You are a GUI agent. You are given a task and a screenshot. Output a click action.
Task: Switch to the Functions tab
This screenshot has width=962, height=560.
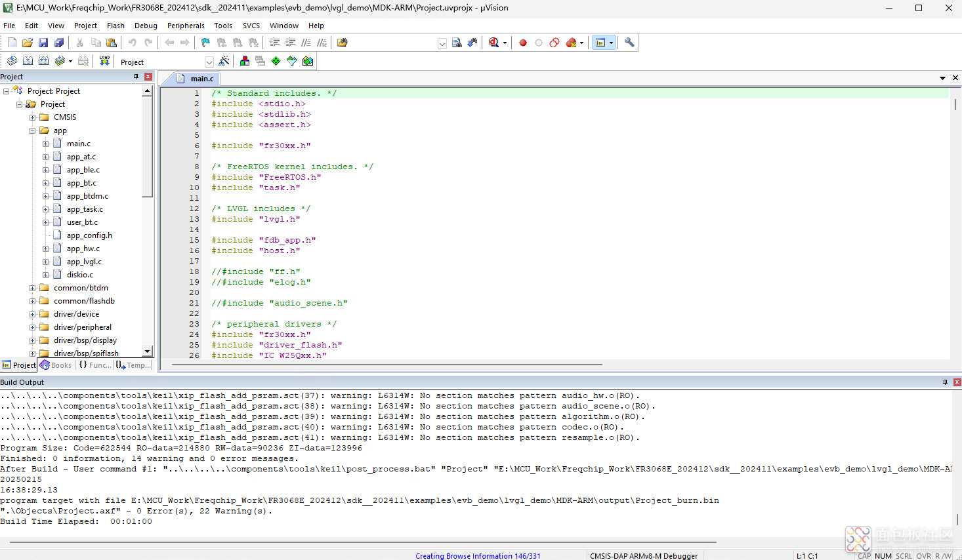click(x=95, y=365)
